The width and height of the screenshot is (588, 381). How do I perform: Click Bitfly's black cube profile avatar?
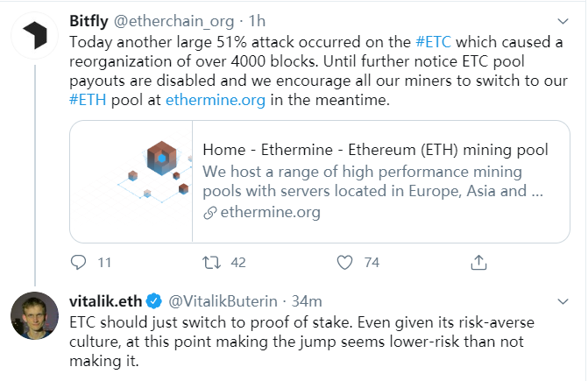(x=35, y=36)
